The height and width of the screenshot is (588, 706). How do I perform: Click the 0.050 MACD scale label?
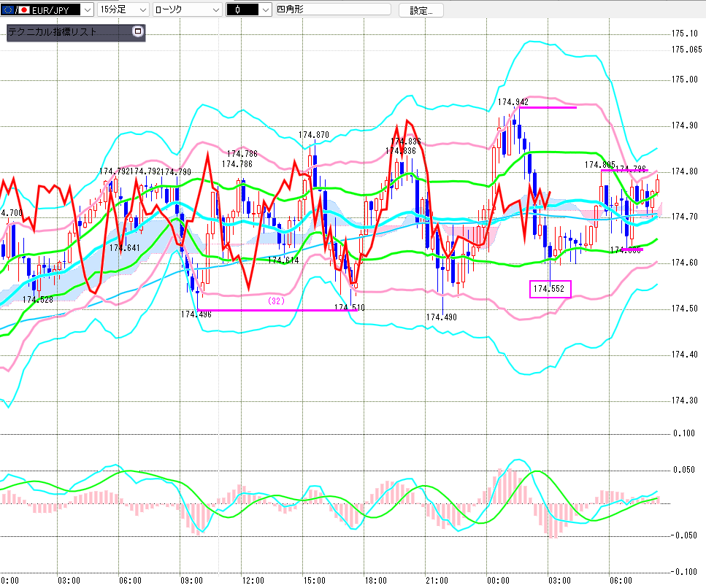click(684, 470)
